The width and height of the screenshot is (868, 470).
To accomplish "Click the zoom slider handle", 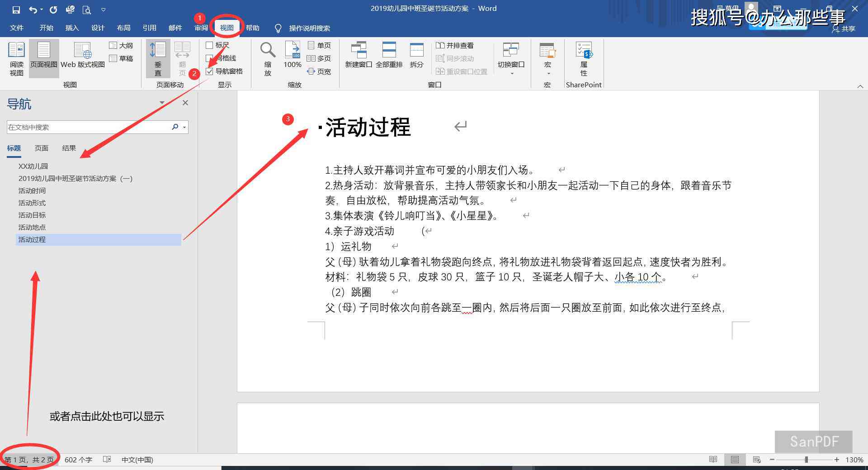I will [x=806, y=460].
